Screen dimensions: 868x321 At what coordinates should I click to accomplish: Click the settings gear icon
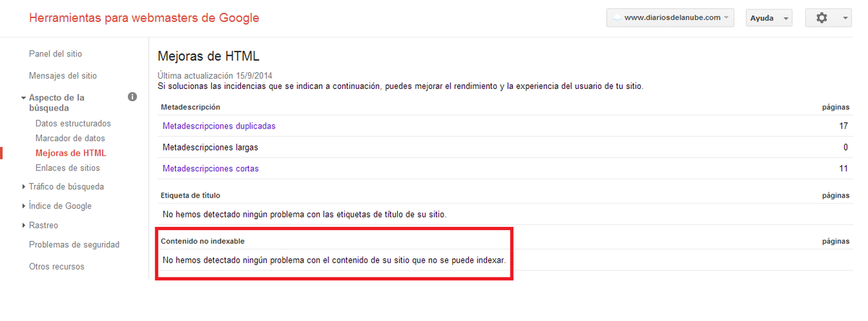(x=821, y=18)
